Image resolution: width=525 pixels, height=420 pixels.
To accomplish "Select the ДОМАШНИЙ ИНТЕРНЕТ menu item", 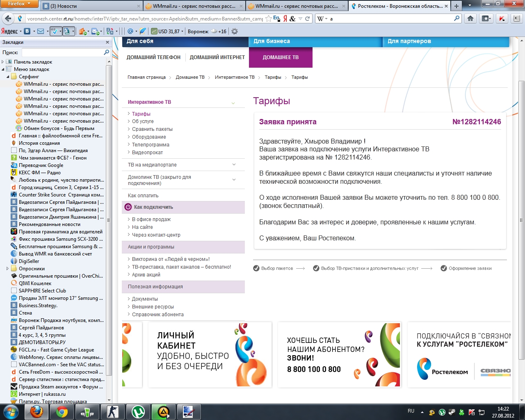I will pos(217,57).
